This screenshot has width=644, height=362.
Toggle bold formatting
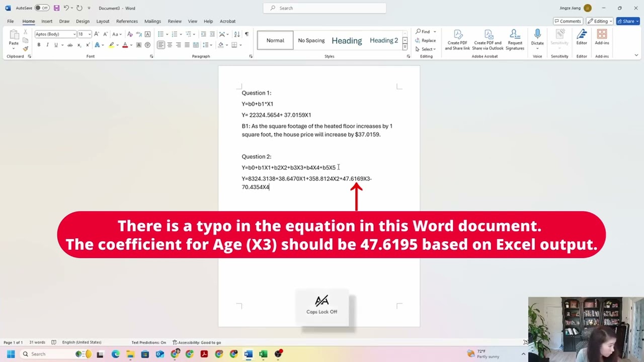tap(39, 45)
